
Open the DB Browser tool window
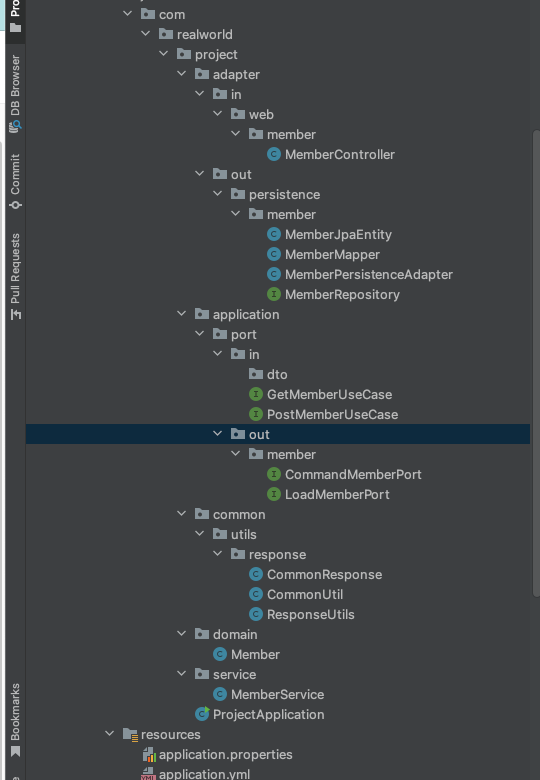pyautogui.click(x=15, y=94)
